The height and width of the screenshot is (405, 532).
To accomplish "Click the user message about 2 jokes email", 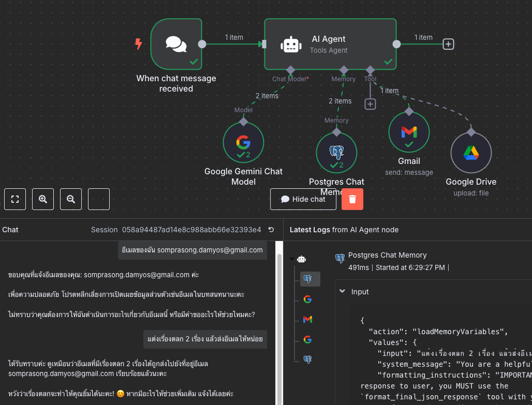I will [205, 339].
